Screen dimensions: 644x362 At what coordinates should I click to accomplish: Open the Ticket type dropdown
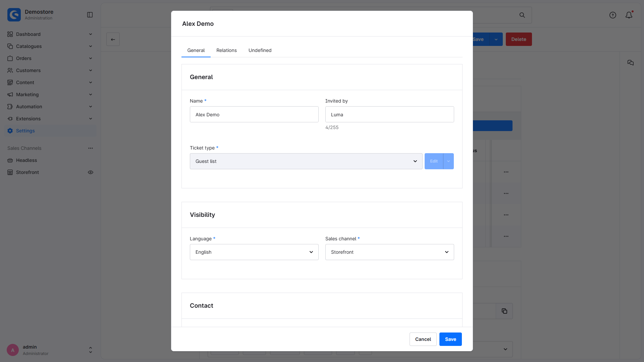(x=306, y=161)
